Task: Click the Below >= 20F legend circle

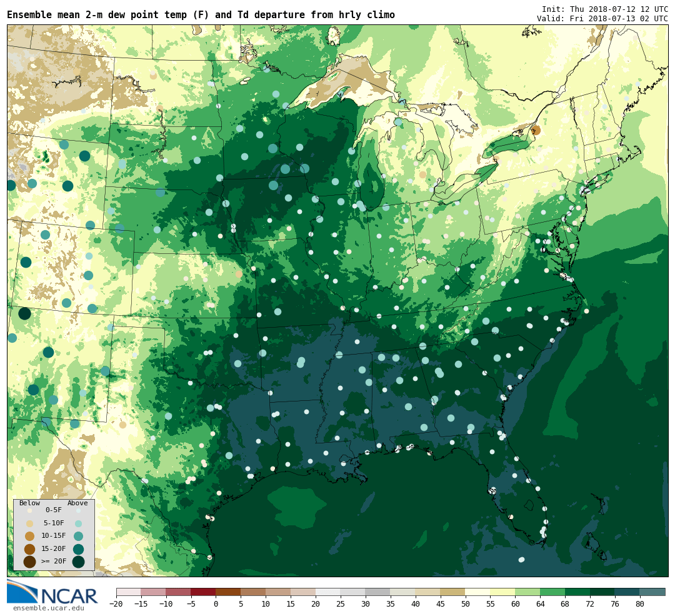Action: pos(29,562)
